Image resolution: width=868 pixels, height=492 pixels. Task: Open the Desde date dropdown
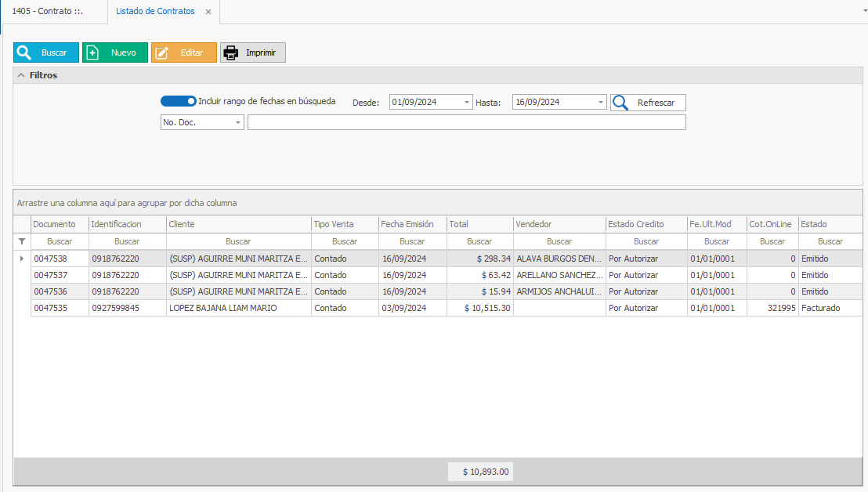point(468,102)
